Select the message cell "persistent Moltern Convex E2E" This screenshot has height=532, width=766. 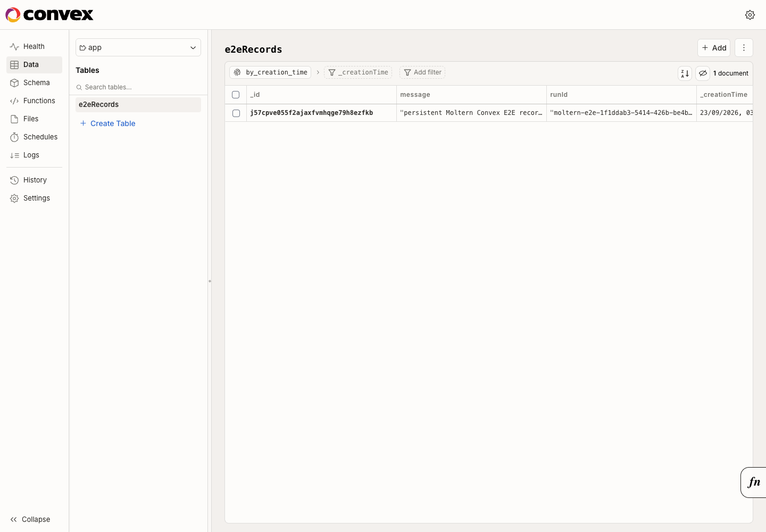471,113
